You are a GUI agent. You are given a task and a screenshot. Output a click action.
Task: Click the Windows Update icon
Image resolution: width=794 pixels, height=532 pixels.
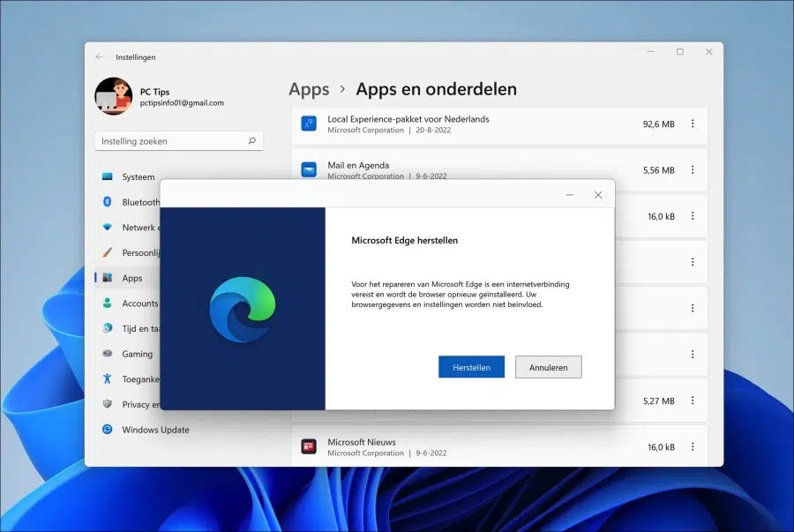(108, 430)
